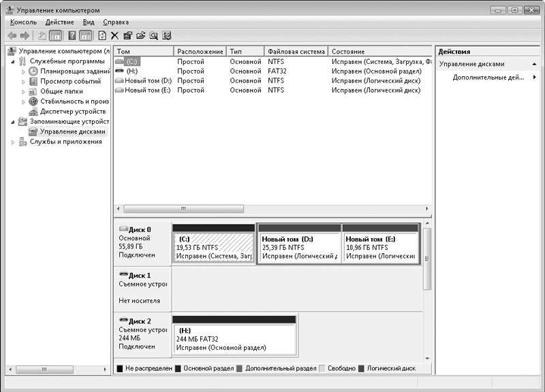545x392 pixels.
Task: Expand the Службы и приложения node
Action: 13,142
